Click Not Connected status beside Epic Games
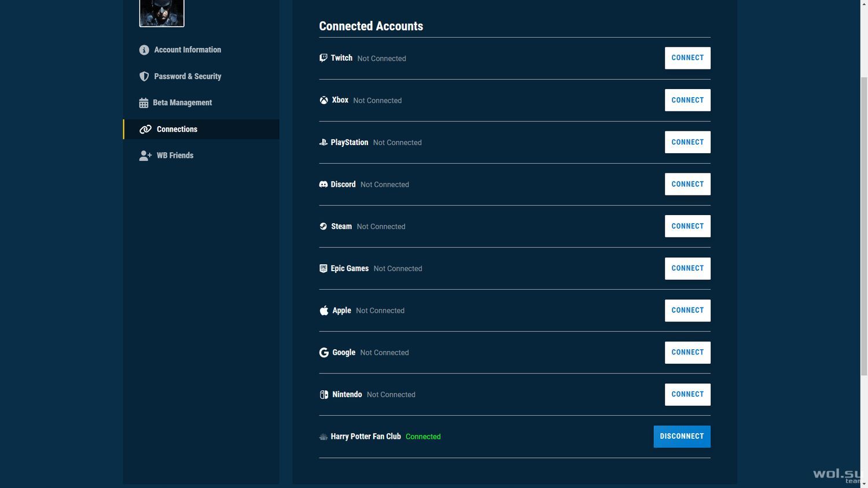 click(x=398, y=269)
